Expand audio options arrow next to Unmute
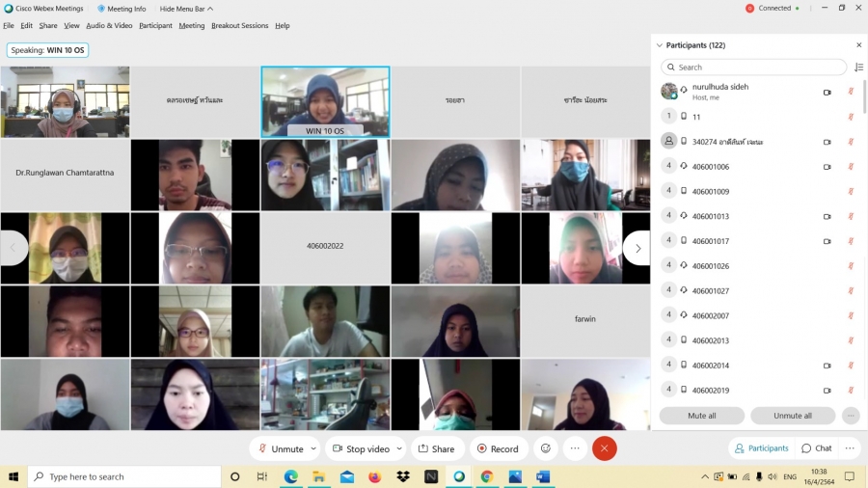868x488 pixels. pos(313,448)
